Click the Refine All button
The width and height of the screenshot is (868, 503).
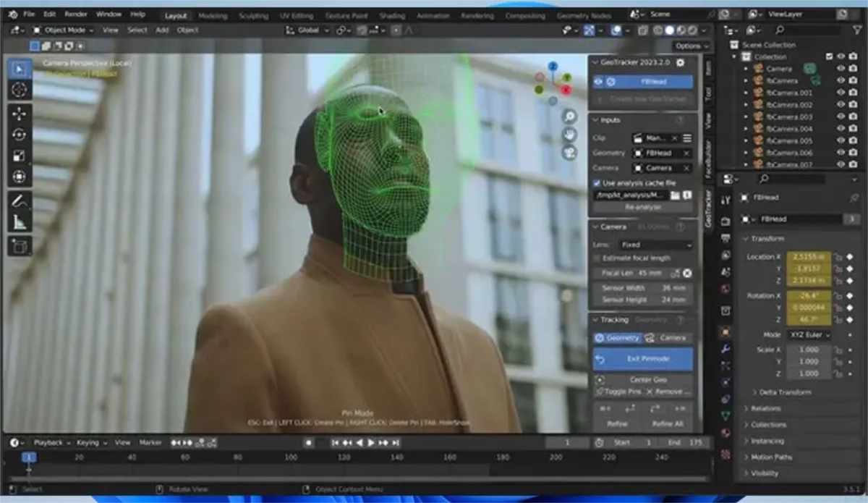click(668, 424)
